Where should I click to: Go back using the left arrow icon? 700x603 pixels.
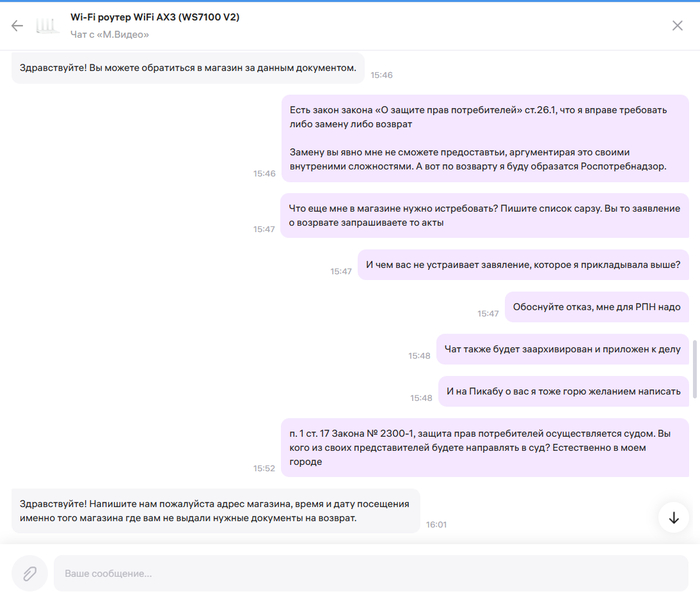17,26
